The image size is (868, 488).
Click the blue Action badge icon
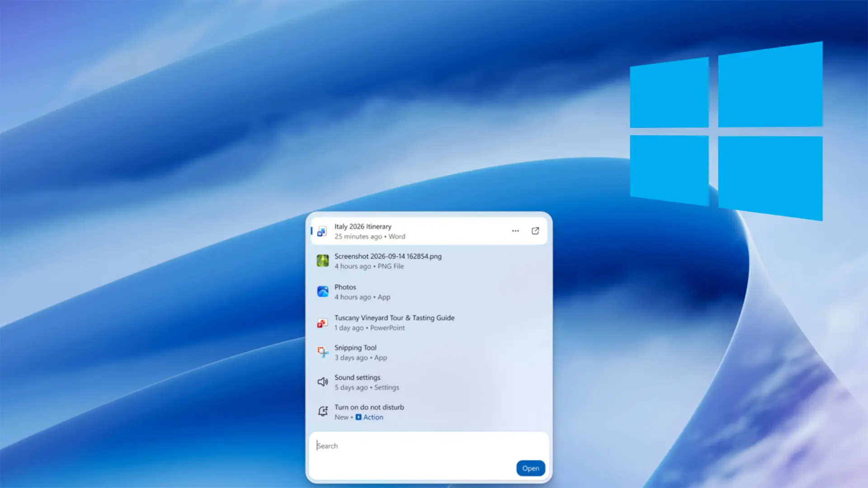(359, 417)
